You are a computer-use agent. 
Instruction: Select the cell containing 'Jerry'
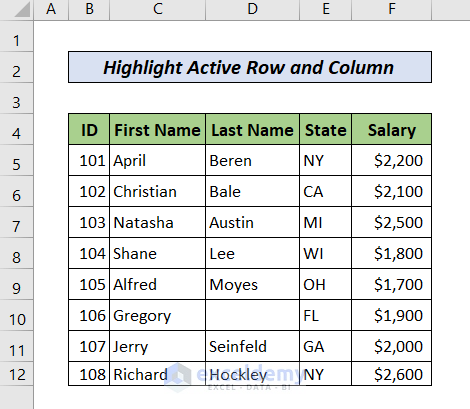[x=158, y=346]
